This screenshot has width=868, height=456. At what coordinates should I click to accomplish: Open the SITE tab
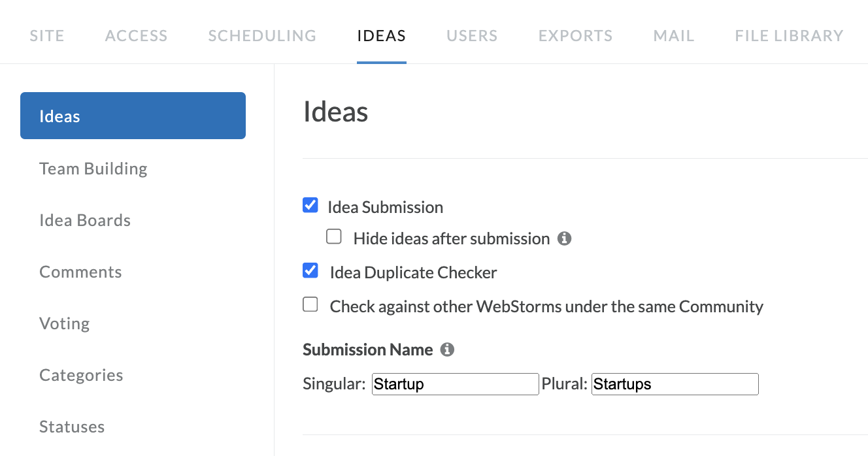(47, 36)
